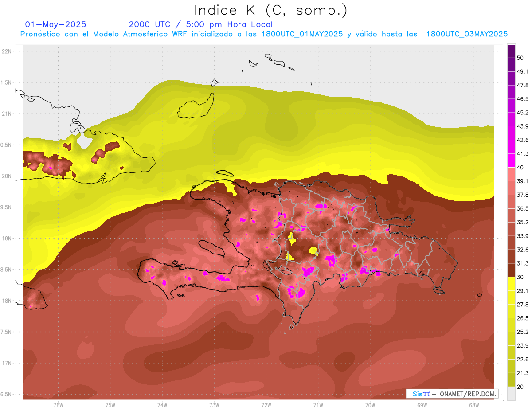Click the partially cut latitude label "6.5N"
532x411 pixels.
tap(7, 394)
